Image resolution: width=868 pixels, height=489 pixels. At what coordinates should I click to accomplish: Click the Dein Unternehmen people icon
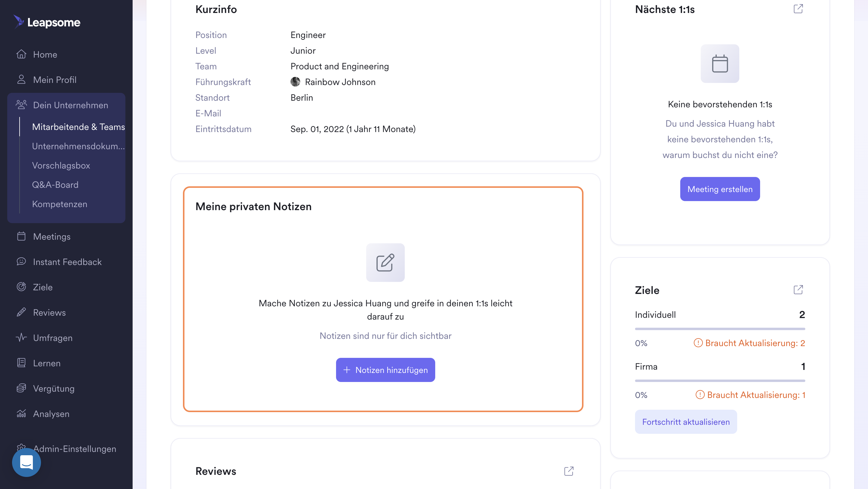coord(21,105)
